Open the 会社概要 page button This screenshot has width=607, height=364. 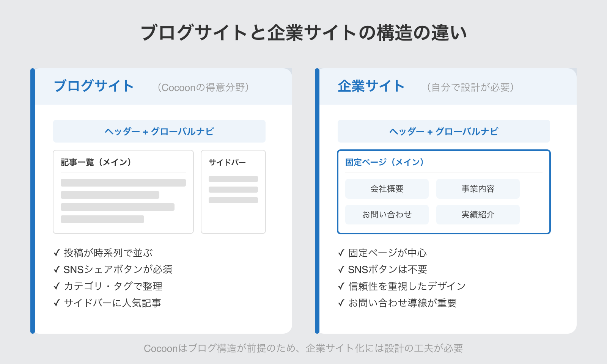[x=387, y=188]
